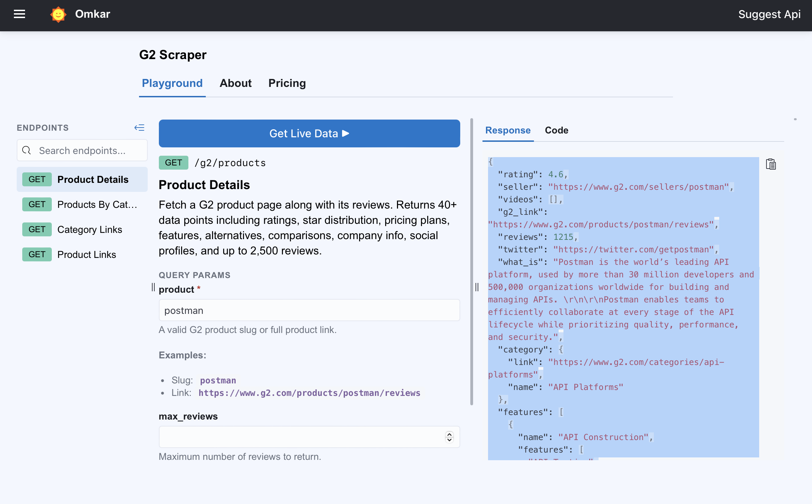Switch to the Code tab
The height and width of the screenshot is (504, 812).
coord(557,130)
